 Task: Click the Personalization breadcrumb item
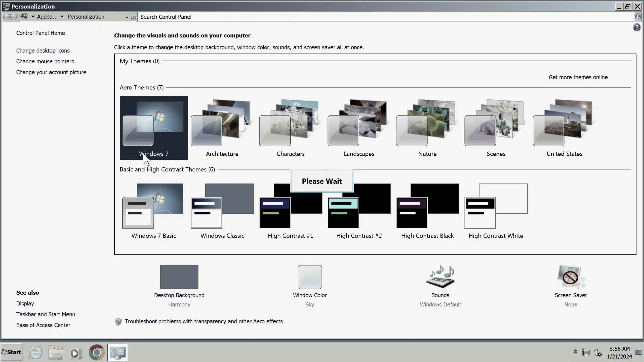[x=86, y=17]
